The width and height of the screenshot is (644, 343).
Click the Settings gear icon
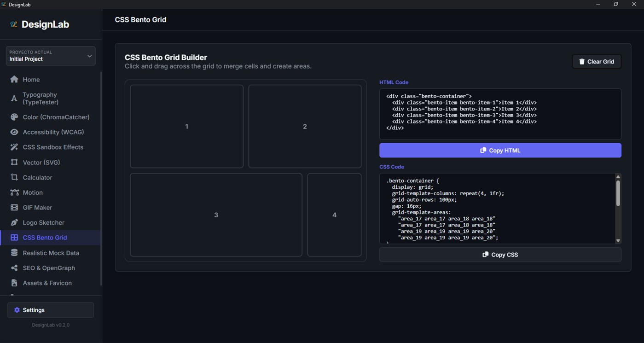(17, 310)
